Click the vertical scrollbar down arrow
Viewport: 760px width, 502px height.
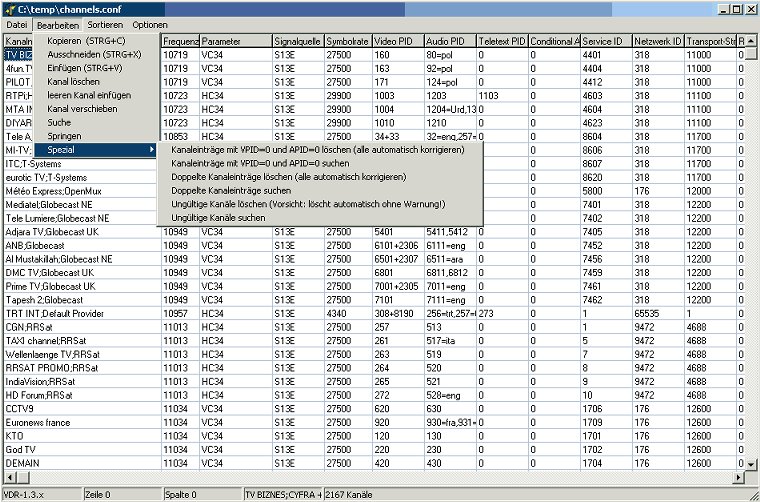[x=752, y=463]
